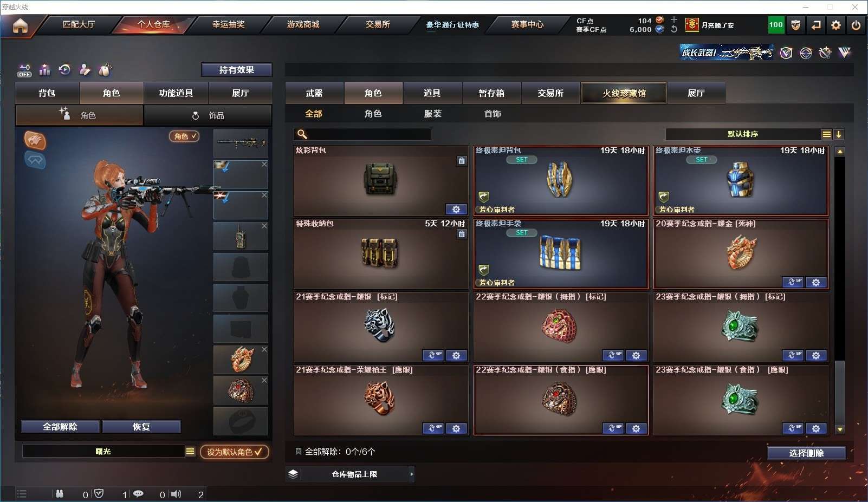The height and width of the screenshot is (502, 868).
Task: Click the power exit icon
Action: 856,25
